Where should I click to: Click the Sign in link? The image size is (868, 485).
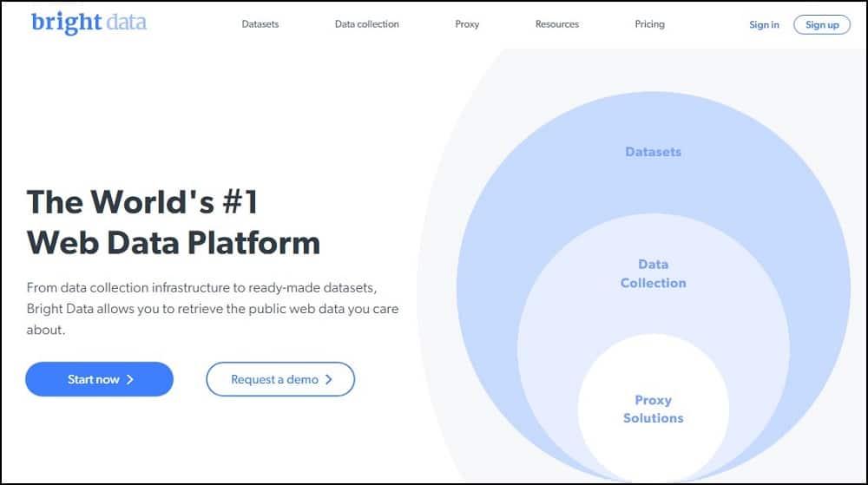(764, 25)
